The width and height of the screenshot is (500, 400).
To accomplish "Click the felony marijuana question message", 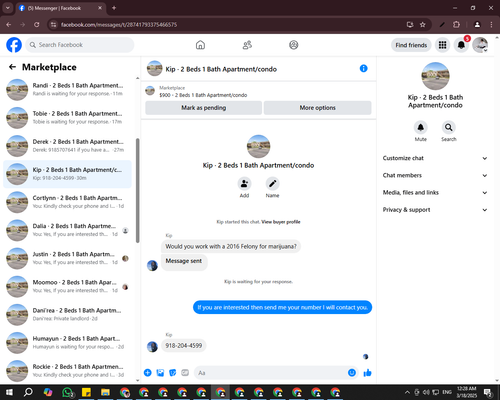I will pyautogui.click(x=231, y=247).
